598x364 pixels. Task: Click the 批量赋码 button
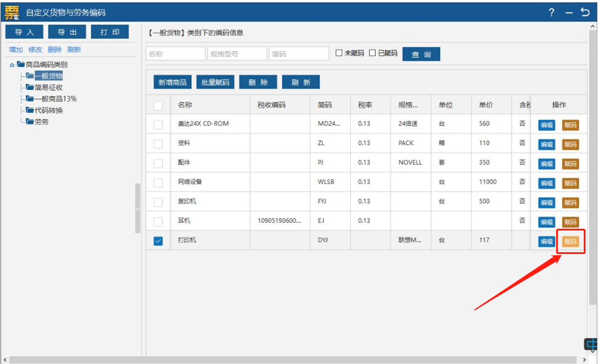215,82
